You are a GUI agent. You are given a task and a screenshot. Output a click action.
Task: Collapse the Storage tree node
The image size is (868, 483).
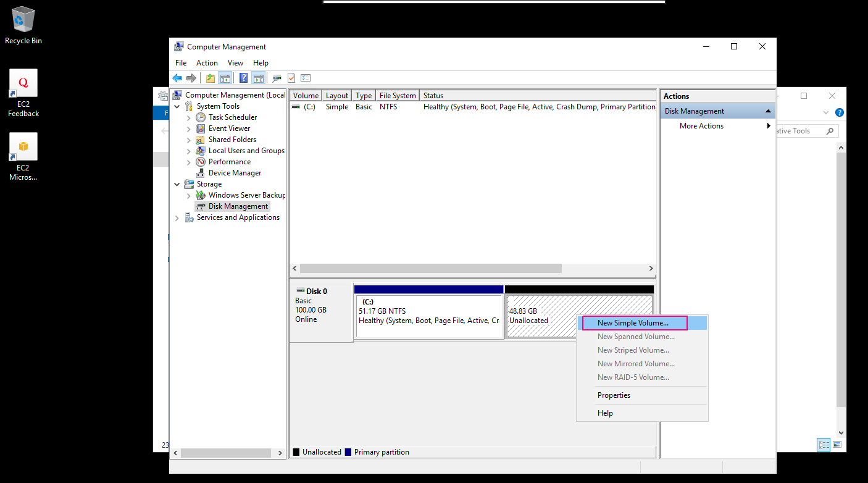[x=177, y=184]
